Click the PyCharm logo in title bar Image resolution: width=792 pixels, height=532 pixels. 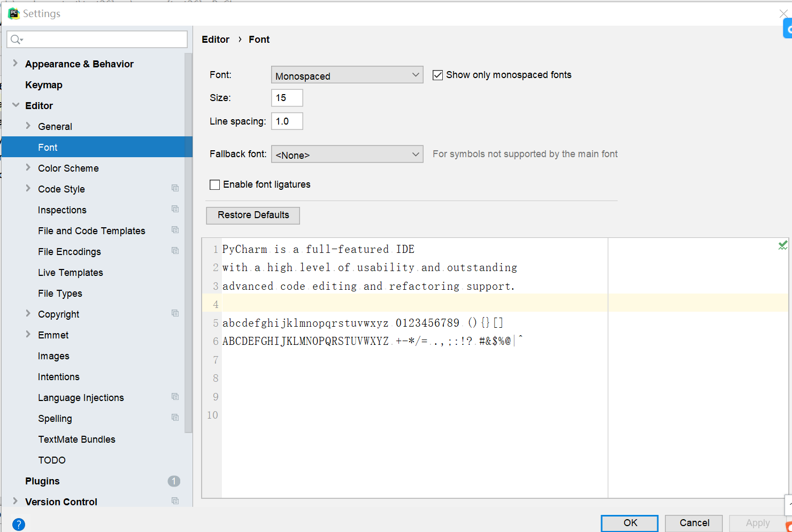pyautogui.click(x=13, y=13)
